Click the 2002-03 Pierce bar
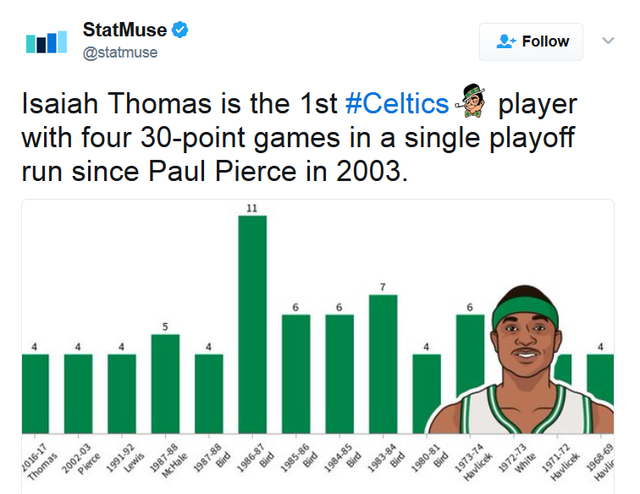The height and width of the screenshot is (494, 640). click(x=78, y=394)
